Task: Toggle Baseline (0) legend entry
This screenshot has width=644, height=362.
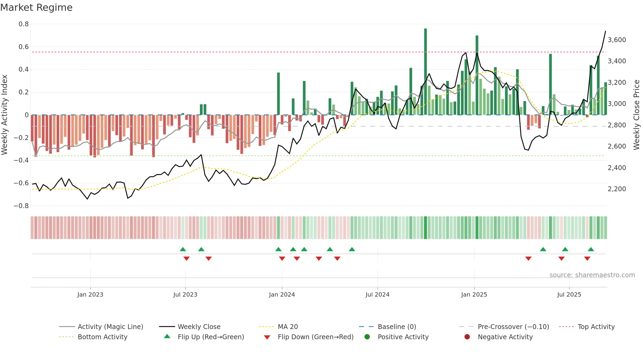Action: point(387,327)
